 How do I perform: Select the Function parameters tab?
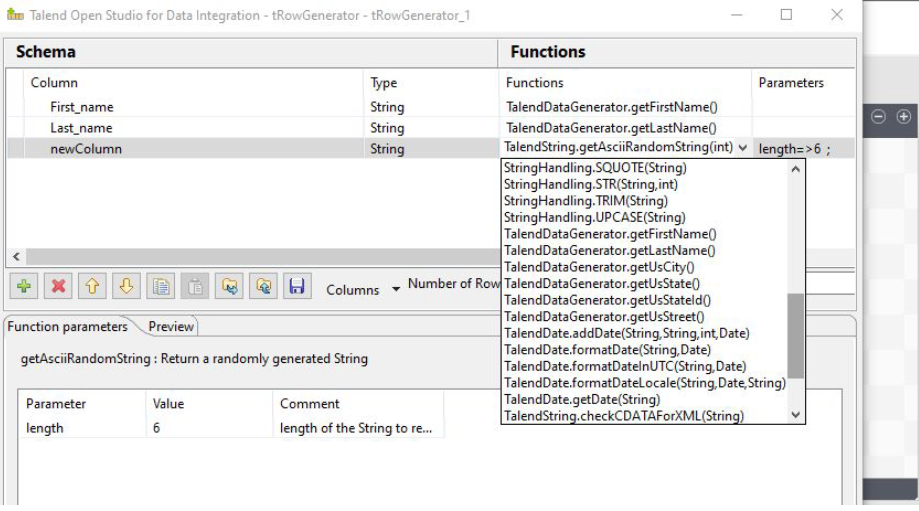point(67,326)
